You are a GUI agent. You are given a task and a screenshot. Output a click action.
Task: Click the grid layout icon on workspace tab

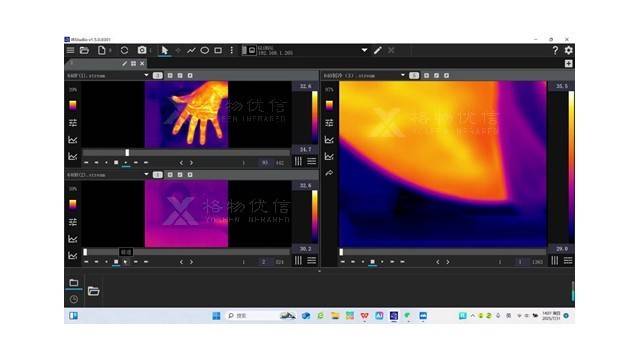(x=134, y=64)
